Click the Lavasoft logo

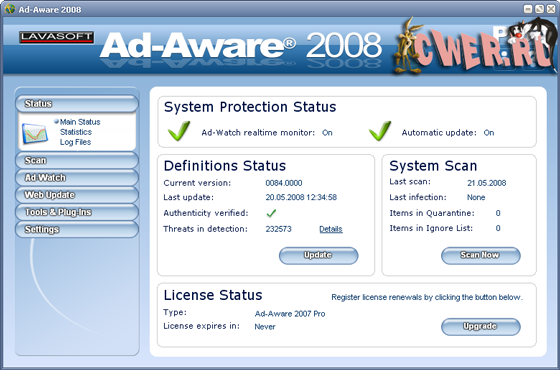point(56,37)
